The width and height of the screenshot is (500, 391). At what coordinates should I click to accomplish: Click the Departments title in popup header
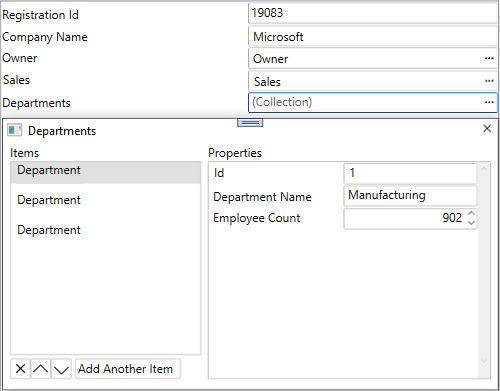pos(62,131)
